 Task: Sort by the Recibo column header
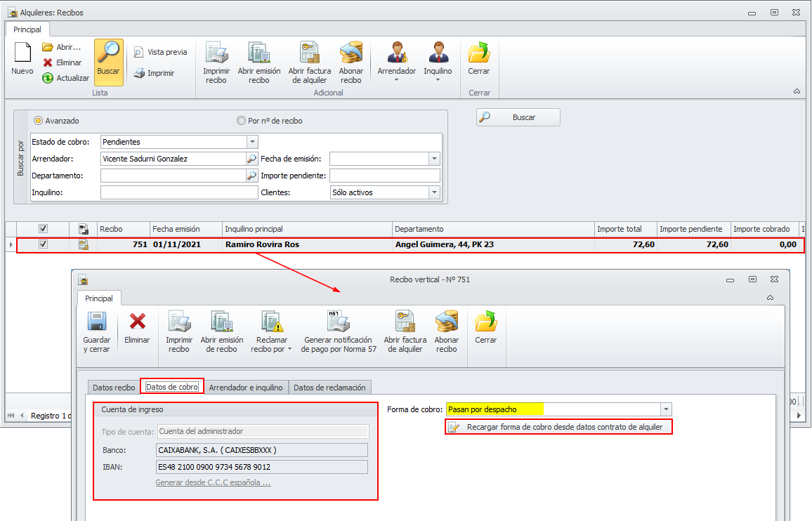pos(123,229)
